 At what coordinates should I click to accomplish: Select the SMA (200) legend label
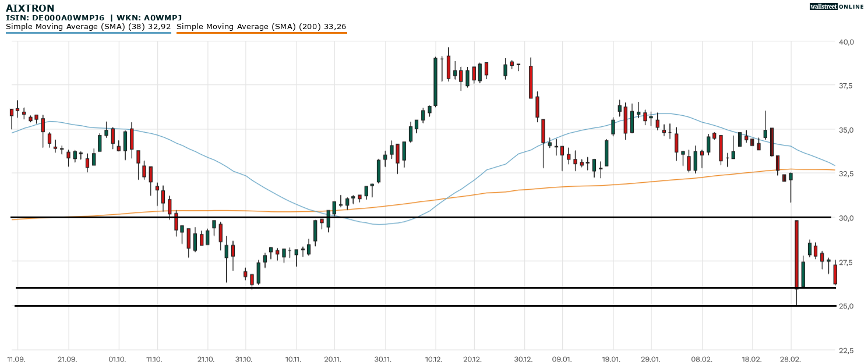tap(261, 26)
